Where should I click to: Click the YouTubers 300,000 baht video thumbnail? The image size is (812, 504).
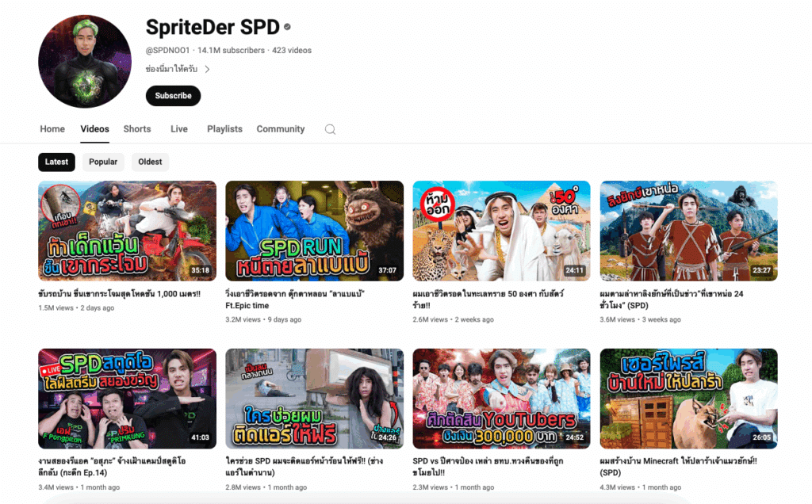tap(501, 399)
